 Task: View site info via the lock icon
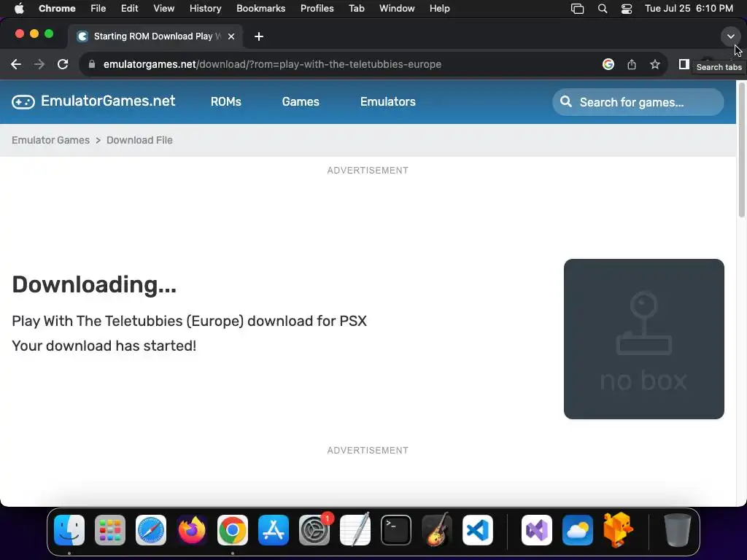[x=92, y=64]
